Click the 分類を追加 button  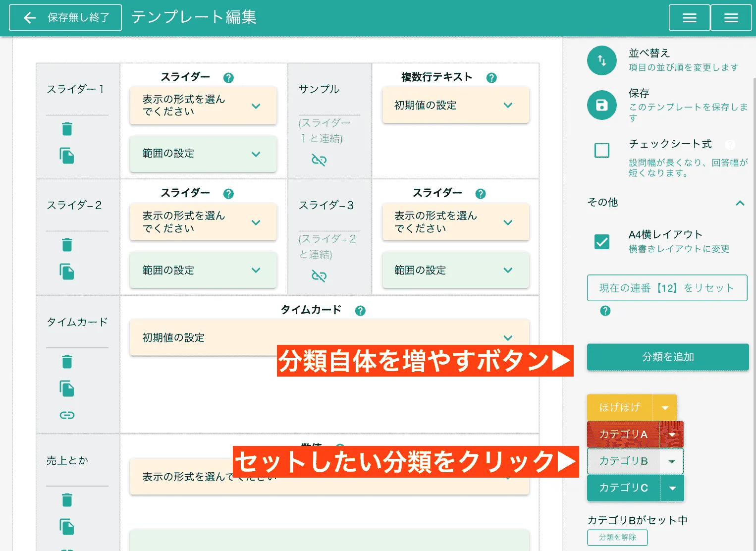coord(667,357)
